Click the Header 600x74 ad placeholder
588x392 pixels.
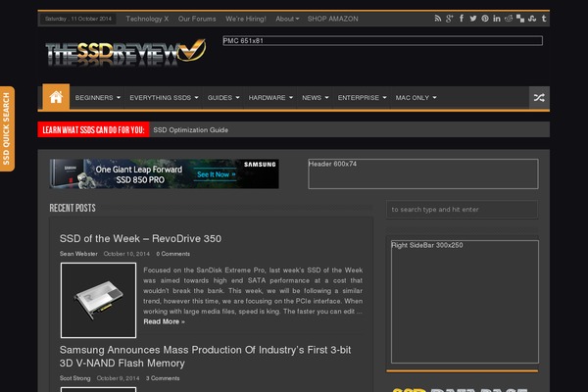coord(423,173)
